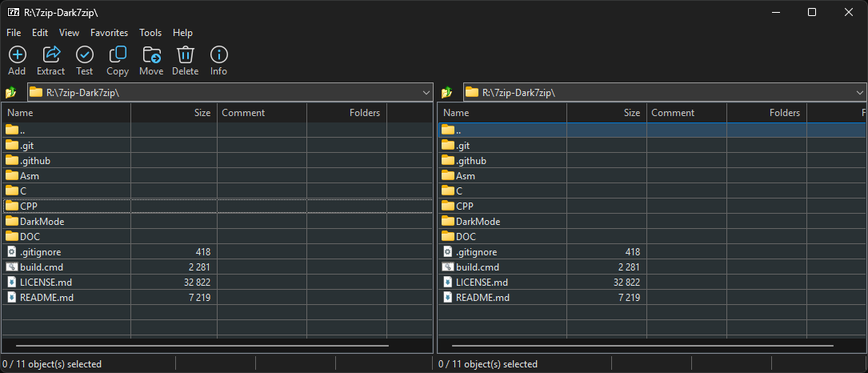Open the Tools menu
Screen dimensions: 868x373
pyautogui.click(x=150, y=33)
